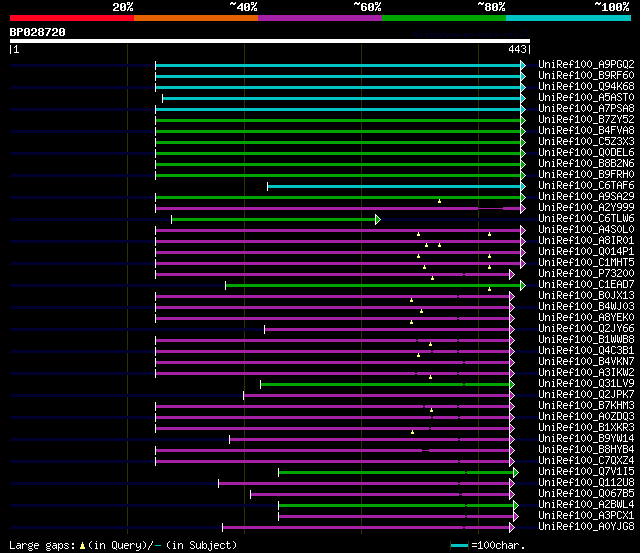This screenshot has height=553, width=640.
Task: Click the UniRef100_A0YJG8 label
Action: tap(586, 527)
